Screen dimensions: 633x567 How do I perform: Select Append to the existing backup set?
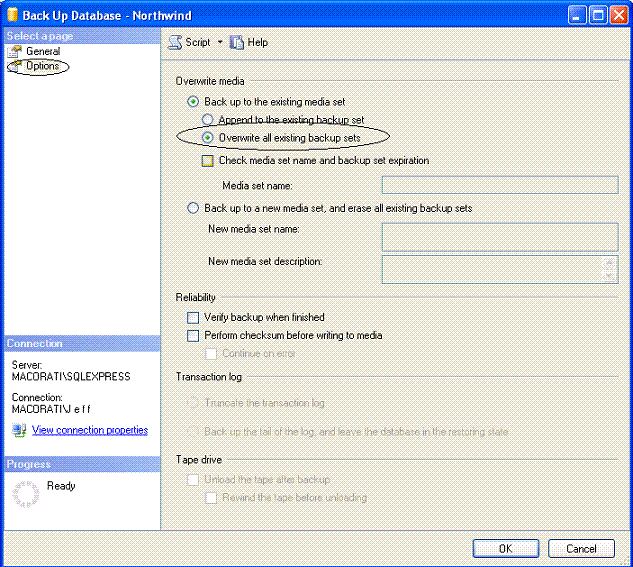[208, 119]
